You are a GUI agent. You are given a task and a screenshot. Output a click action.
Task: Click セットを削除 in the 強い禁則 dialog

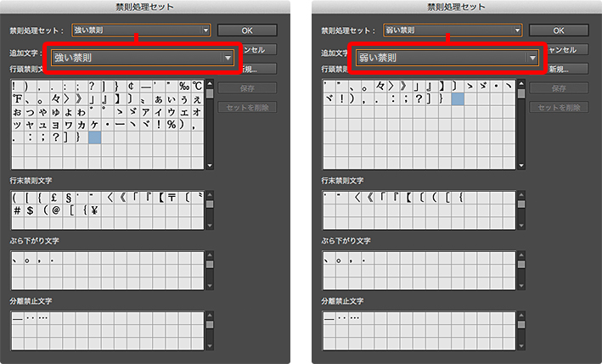[x=247, y=108]
